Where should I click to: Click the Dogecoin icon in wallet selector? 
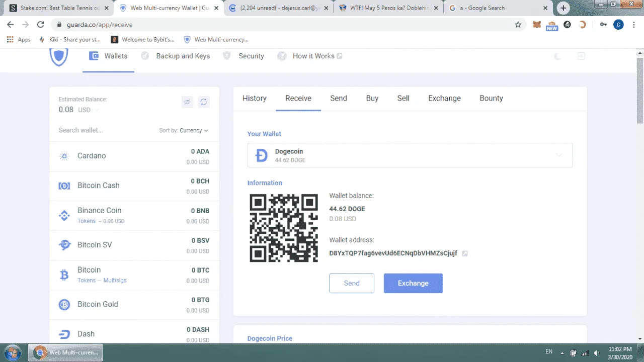(262, 155)
